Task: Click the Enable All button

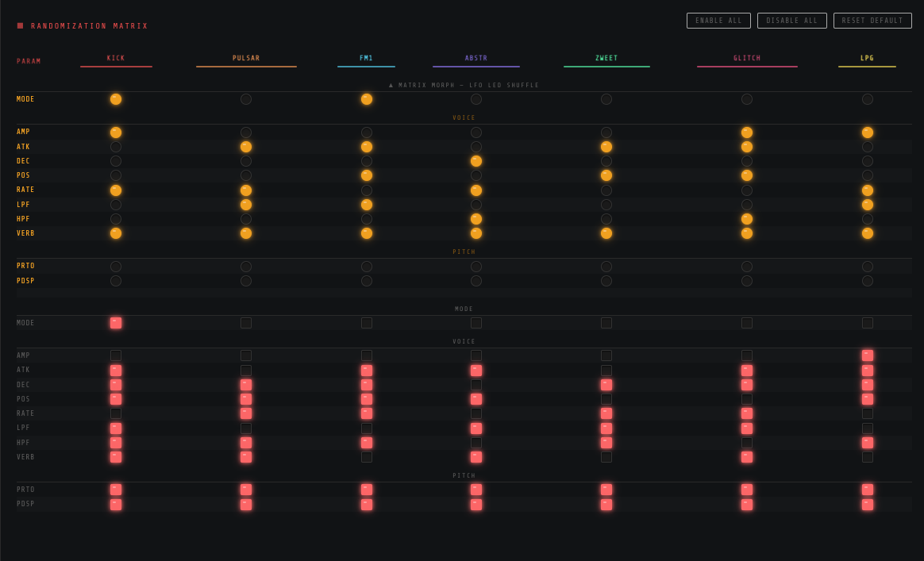Action: point(718,20)
